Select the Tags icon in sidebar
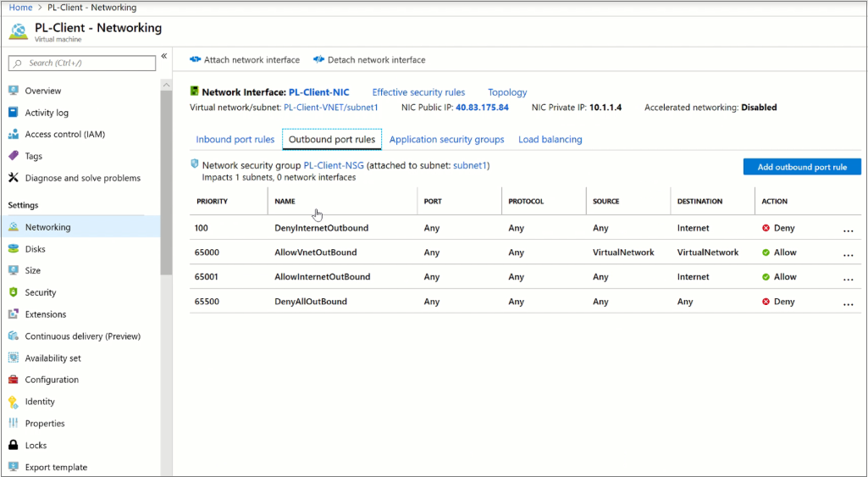 click(x=14, y=156)
